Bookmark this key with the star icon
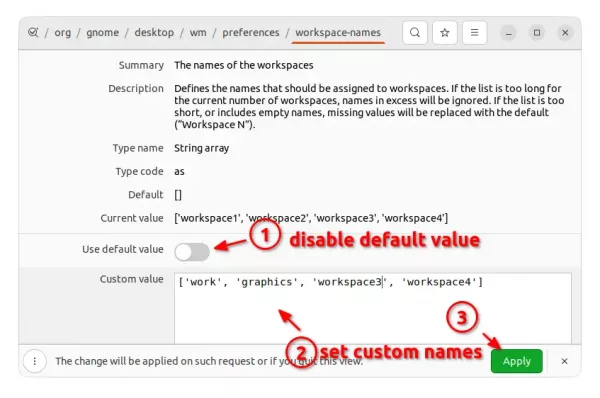This screenshot has width=600, height=398. point(445,33)
